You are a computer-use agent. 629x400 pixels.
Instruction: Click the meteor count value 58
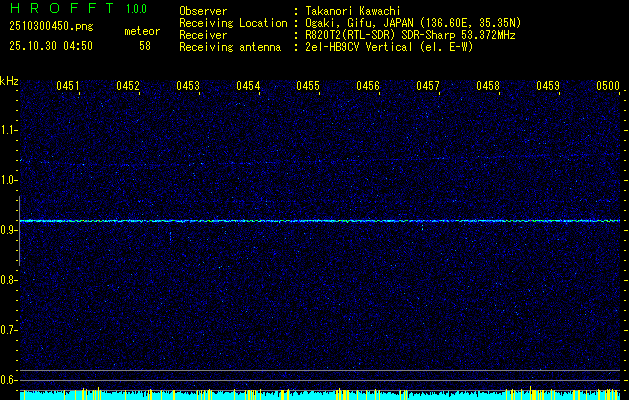click(x=145, y=46)
